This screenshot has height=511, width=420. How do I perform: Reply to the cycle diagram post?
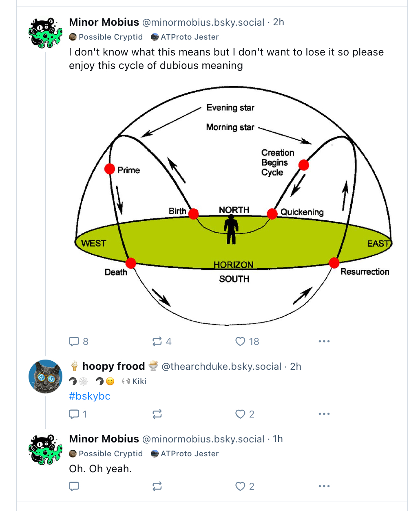[x=74, y=341]
